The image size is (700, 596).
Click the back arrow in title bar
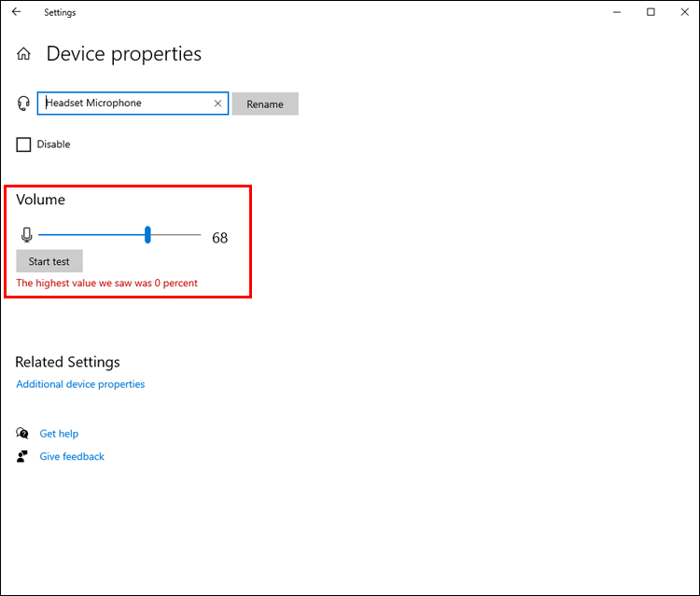point(16,12)
